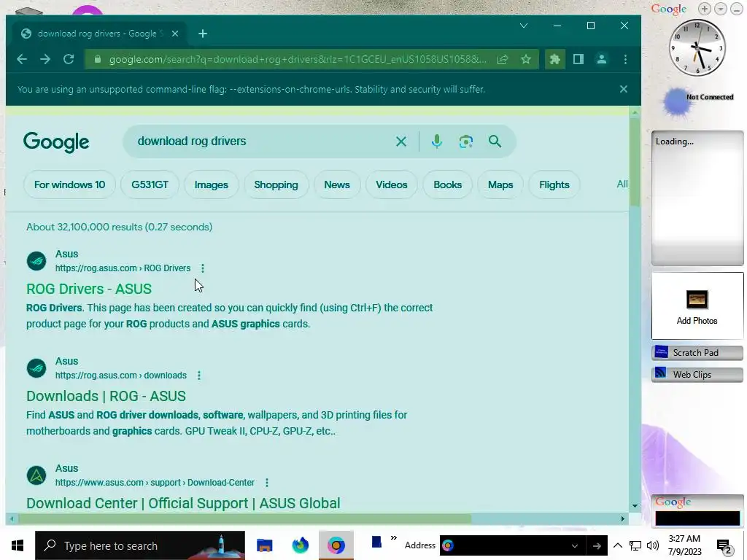The width and height of the screenshot is (747, 560).
Task: Open the 'Downloads | ROG - ASUS' result
Action: (107, 396)
